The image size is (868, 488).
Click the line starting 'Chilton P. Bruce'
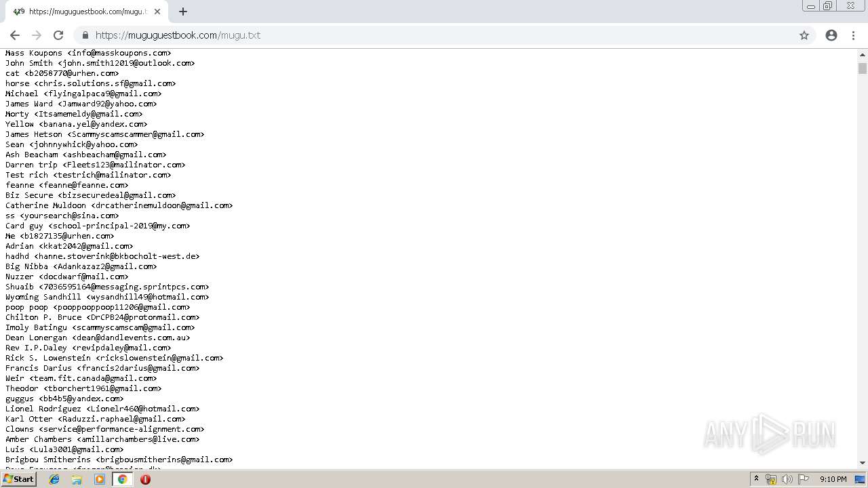(102, 317)
